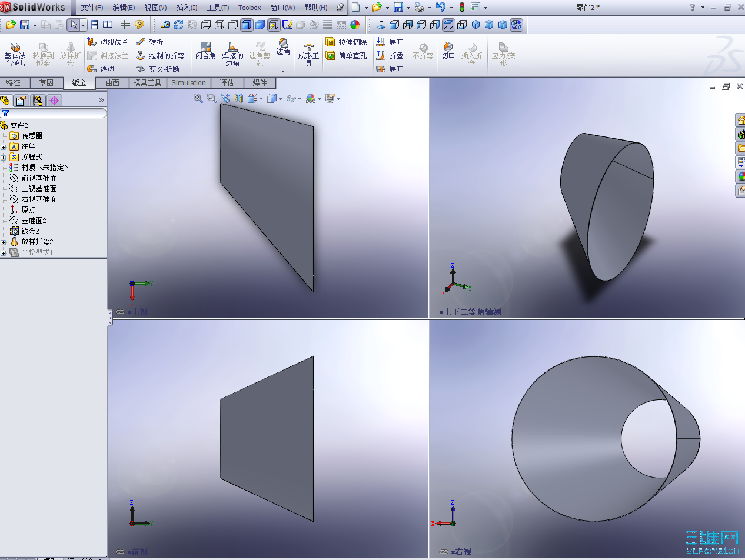Switch to the Simulation tab
This screenshot has width=745, height=560.
tap(188, 83)
